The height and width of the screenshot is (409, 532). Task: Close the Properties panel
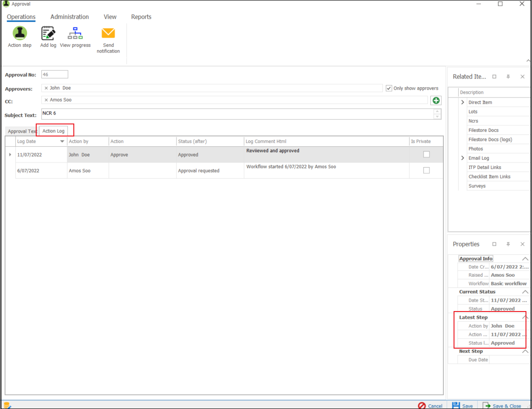[x=522, y=244]
